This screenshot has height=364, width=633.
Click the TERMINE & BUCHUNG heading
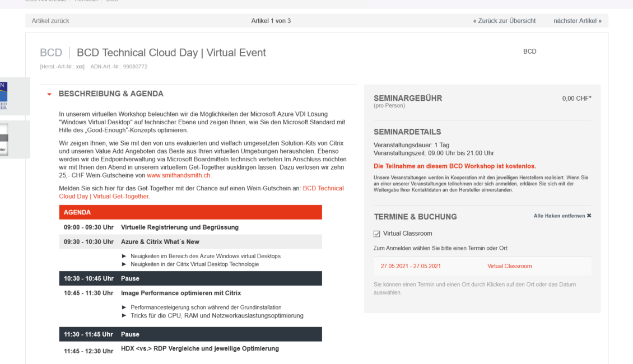click(415, 217)
